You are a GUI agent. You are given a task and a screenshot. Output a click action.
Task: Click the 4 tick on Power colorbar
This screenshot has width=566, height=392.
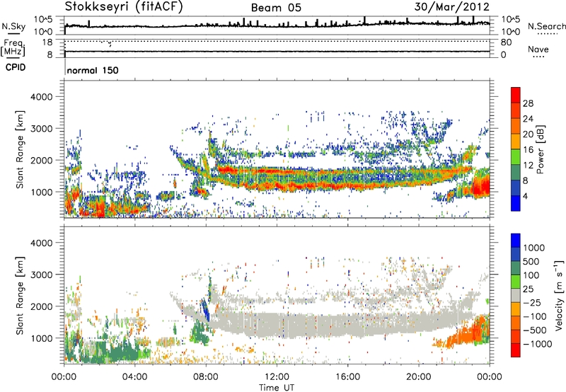pyautogui.click(x=526, y=196)
